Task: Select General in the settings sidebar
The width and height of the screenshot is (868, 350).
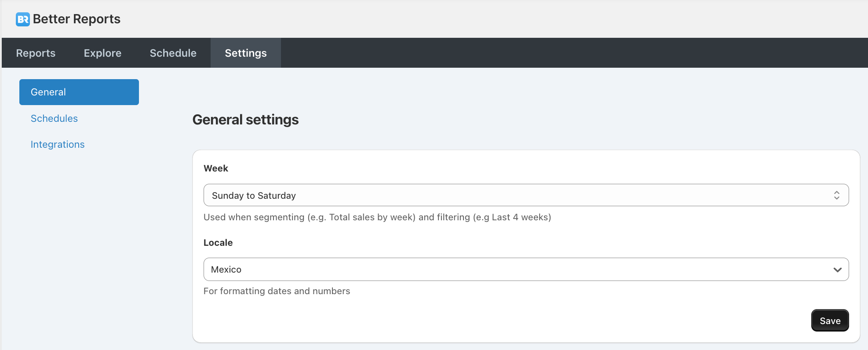Action: tap(79, 92)
